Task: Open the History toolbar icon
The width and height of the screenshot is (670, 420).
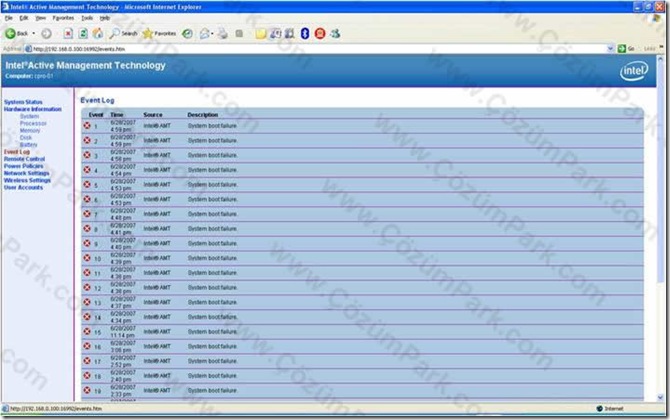Action: tap(187, 33)
